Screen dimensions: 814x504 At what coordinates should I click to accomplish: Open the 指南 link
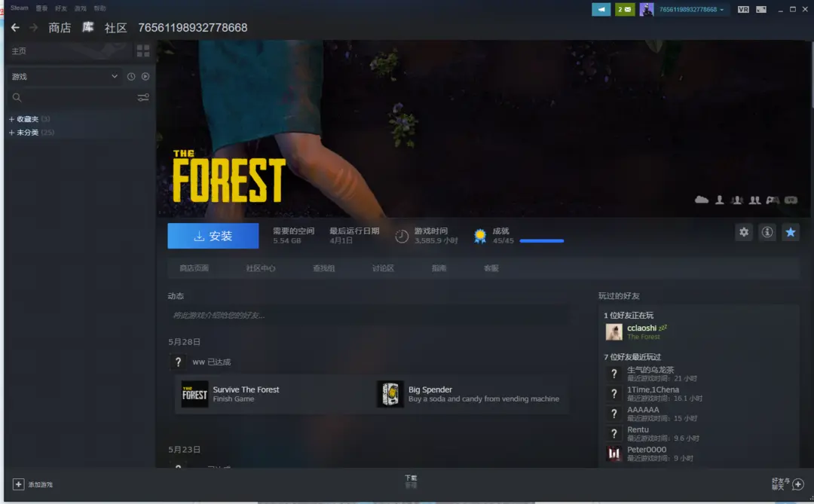(439, 268)
